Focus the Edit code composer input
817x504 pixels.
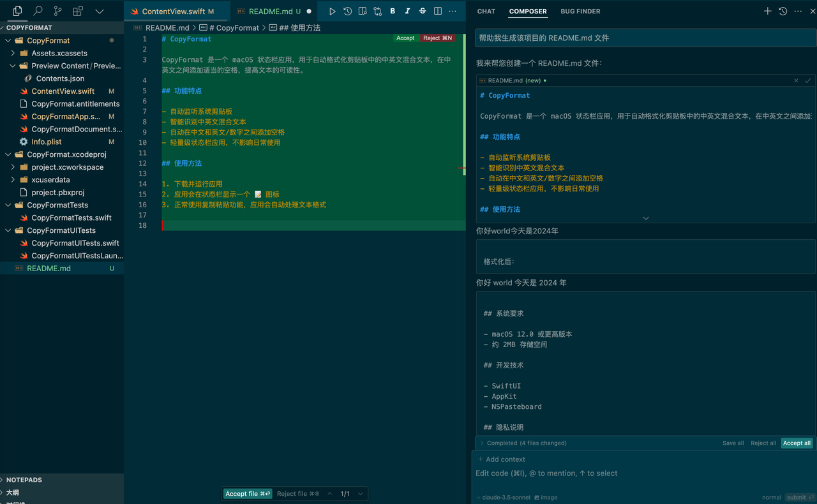pyautogui.click(x=643, y=473)
